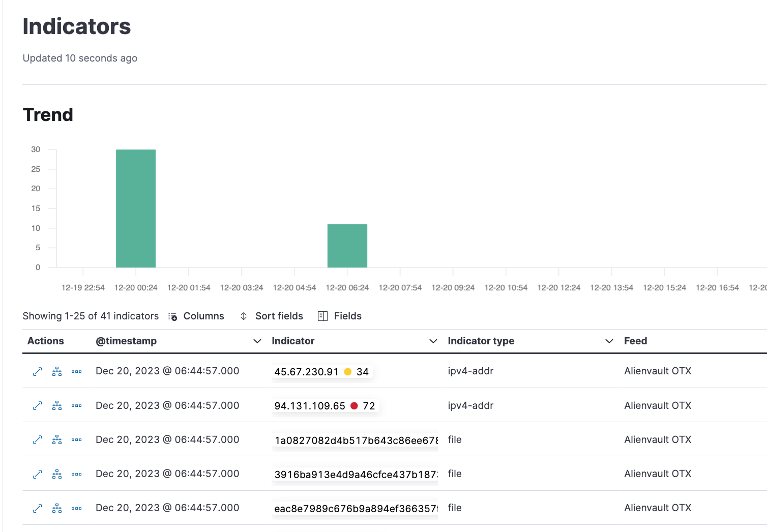Screen dimensions: 767x532
Task: Select the 12-20 06:24 trend bar
Action: [x=347, y=246]
